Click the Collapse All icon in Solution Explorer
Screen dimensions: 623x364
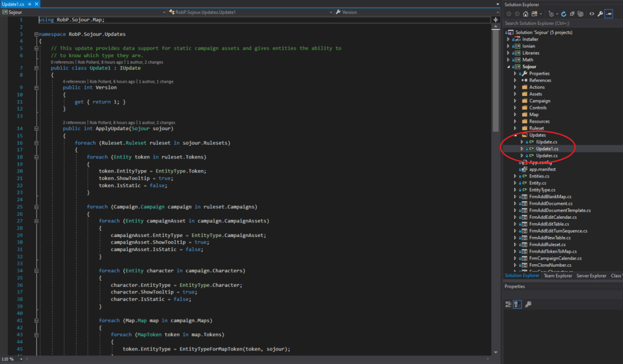573,13
